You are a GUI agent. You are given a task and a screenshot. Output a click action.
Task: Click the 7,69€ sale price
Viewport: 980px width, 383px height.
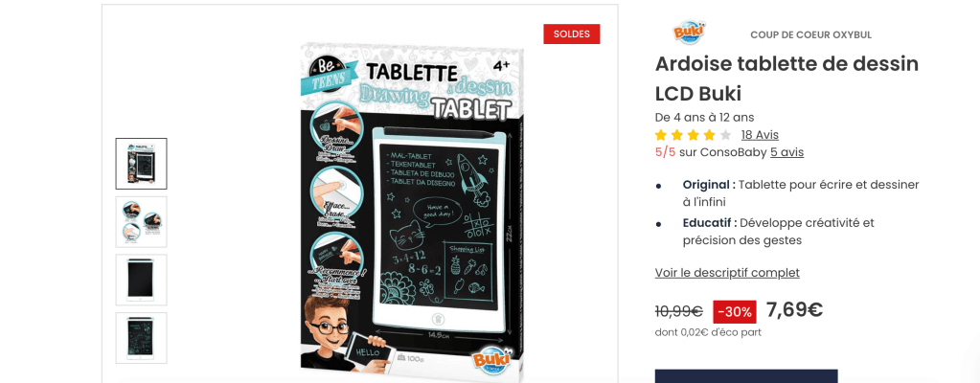click(794, 309)
